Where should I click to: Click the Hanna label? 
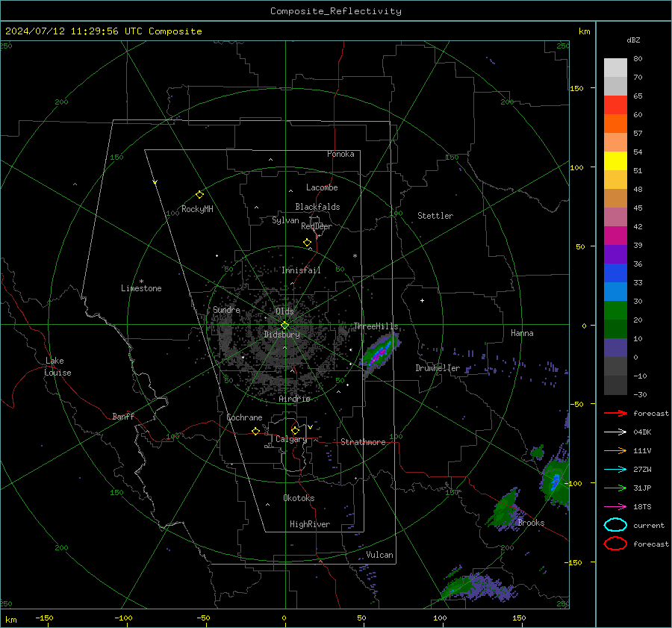[x=522, y=333]
